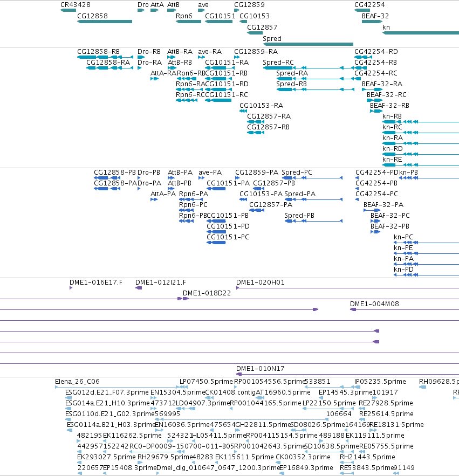Select transcript Dro-RB
Image resolution: width=459 pixels, height=476 pixels.
(x=149, y=52)
